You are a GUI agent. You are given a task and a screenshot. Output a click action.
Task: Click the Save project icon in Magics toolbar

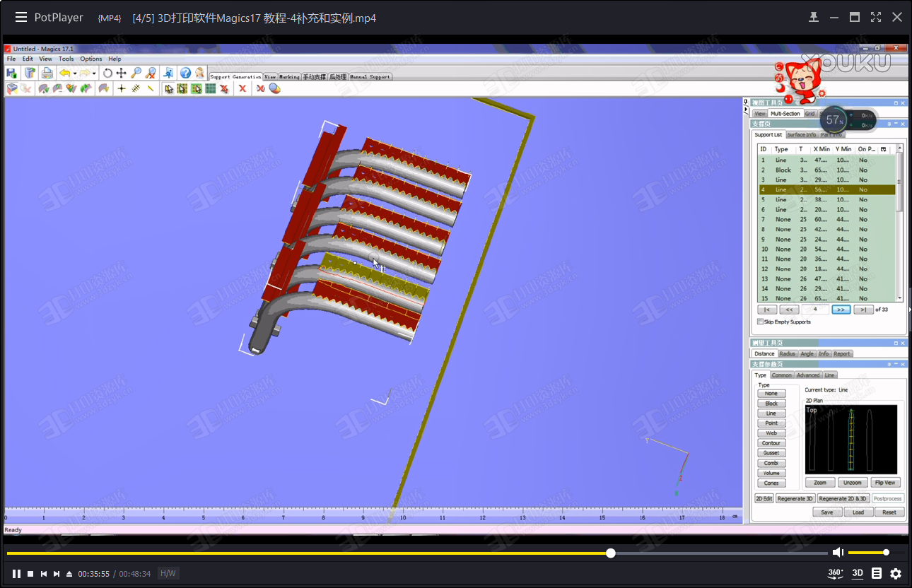pyautogui.click(x=11, y=73)
